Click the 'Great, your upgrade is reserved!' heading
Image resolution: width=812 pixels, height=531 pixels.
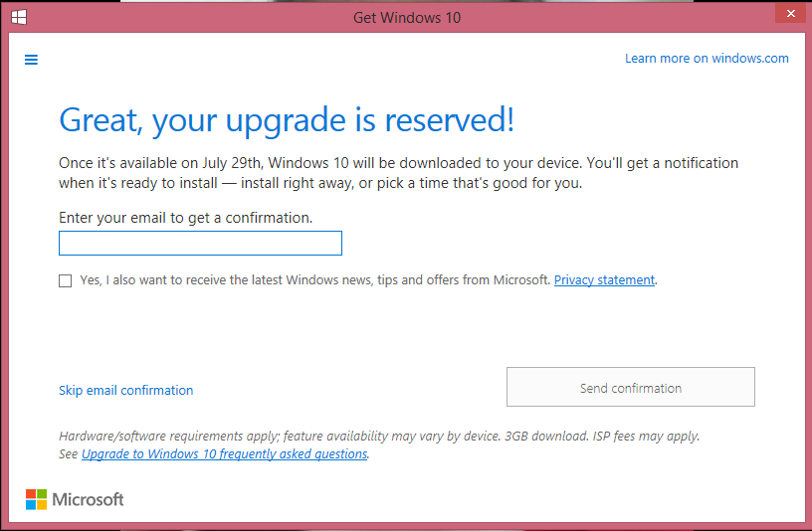tap(287, 120)
